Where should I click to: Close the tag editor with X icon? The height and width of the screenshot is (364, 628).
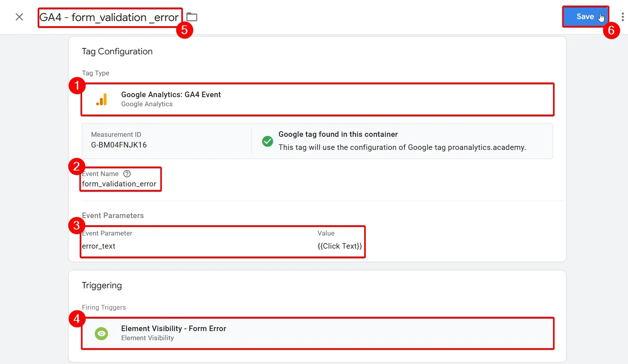pyautogui.click(x=19, y=17)
